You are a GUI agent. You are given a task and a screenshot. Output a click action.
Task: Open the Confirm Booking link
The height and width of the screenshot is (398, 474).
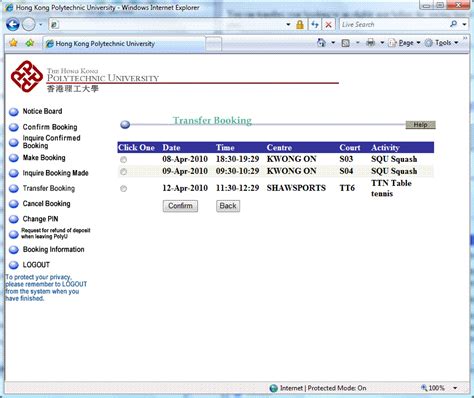pos(50,127)
